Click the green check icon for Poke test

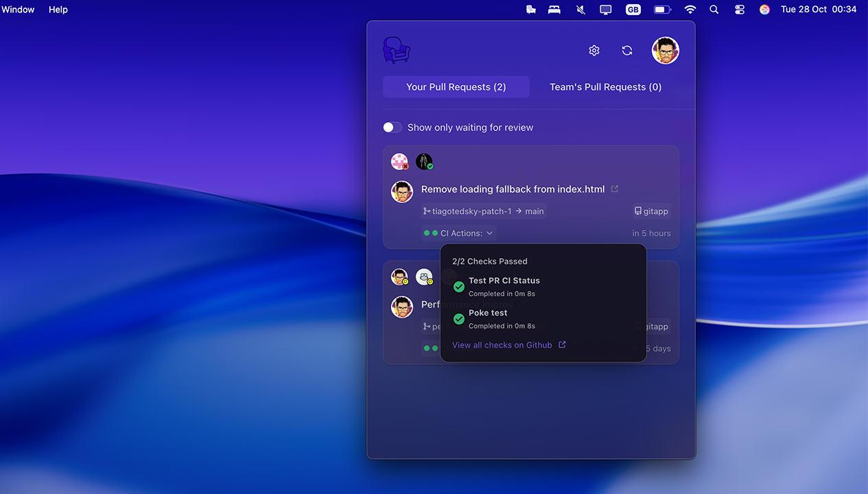tap(458, 318)
